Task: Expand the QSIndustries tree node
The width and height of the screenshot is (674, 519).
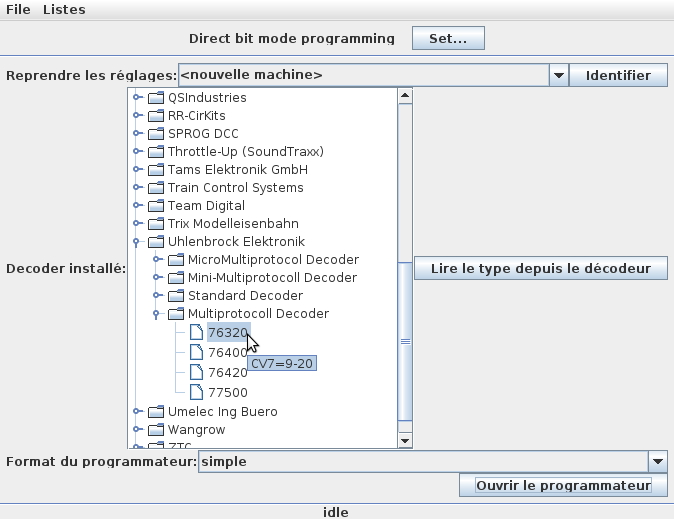Action: point(137,97)
